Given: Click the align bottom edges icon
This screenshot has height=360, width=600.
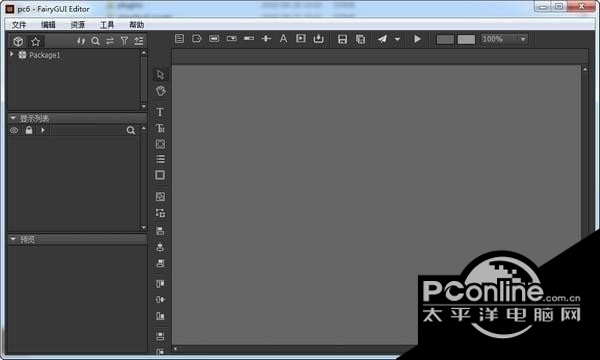Looking at the screenshot, I should [x=160, y=316].
